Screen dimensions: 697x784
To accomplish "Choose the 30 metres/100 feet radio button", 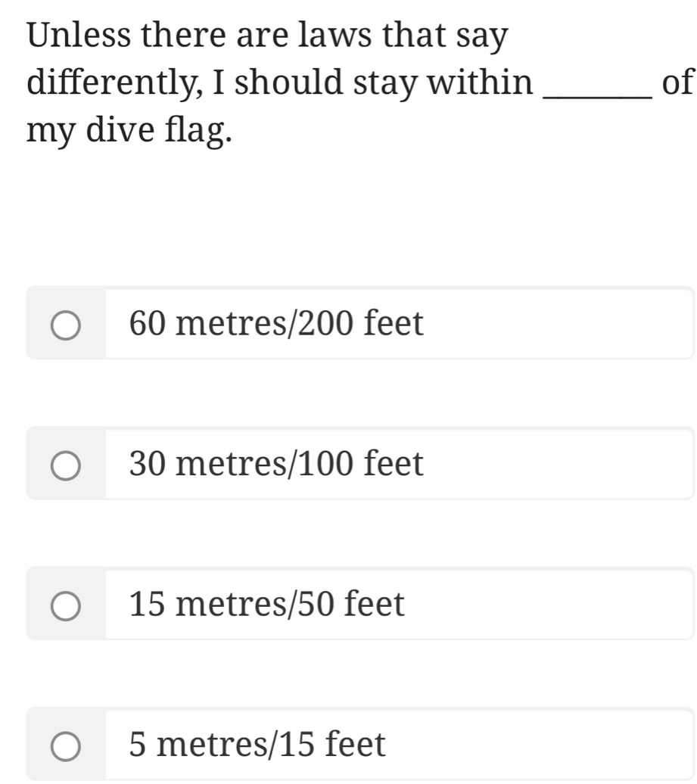I will tap(66, 465).
